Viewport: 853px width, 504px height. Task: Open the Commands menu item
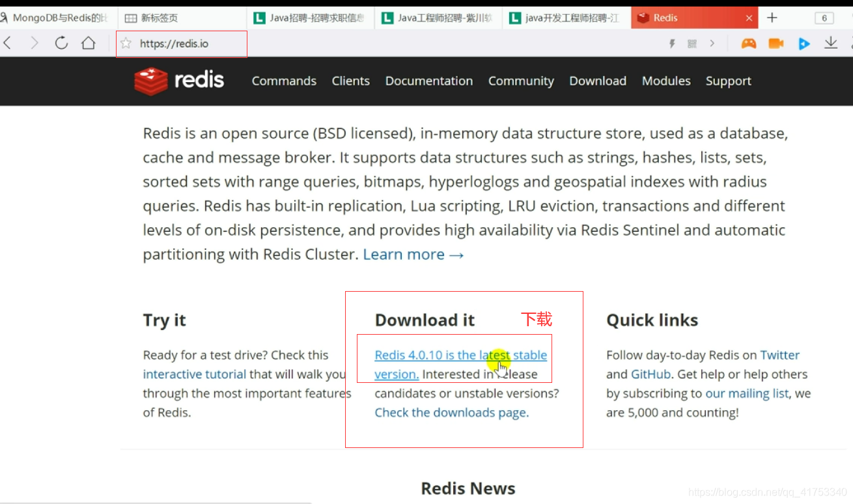pyautogui.click(x=284, y=81)
